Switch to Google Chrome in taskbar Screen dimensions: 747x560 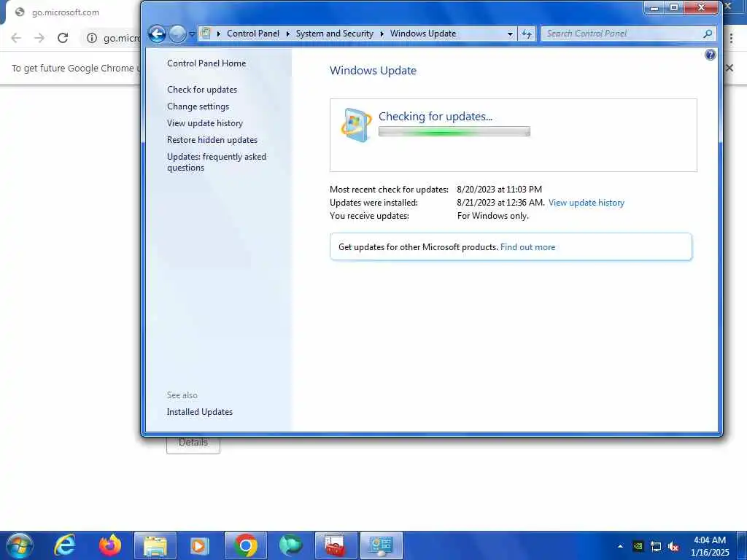pos(246,545)
